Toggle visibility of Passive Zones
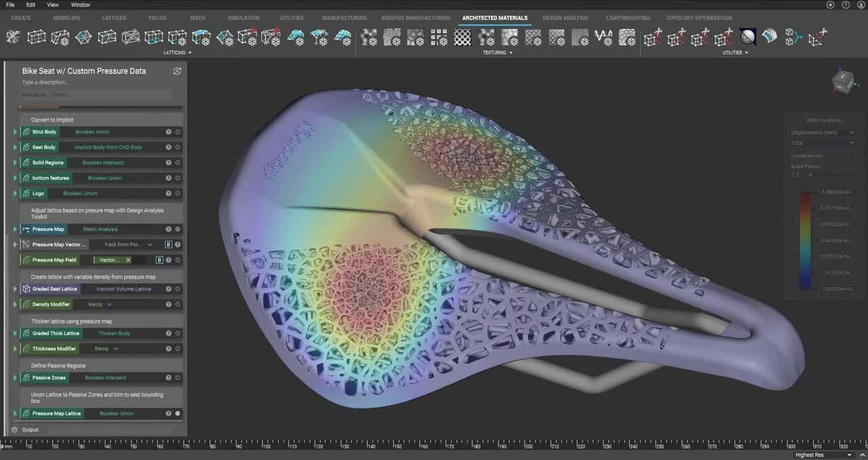 pos(178,378)
